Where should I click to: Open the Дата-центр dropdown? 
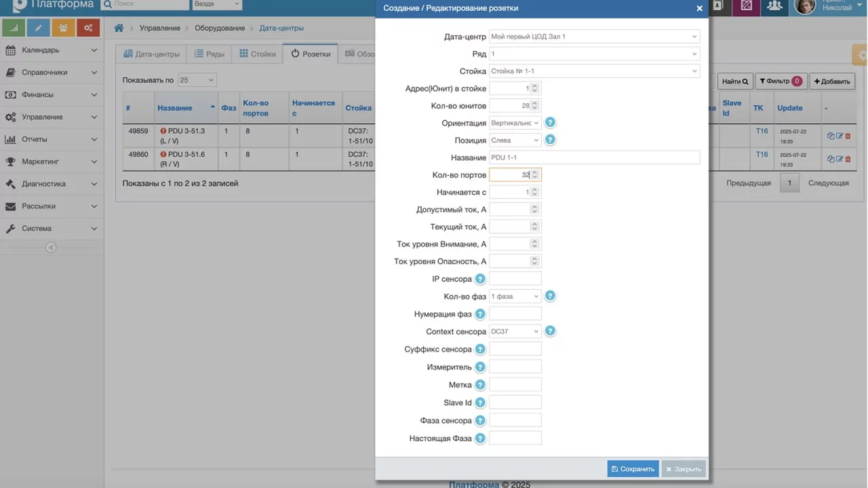tap(594, 37)
